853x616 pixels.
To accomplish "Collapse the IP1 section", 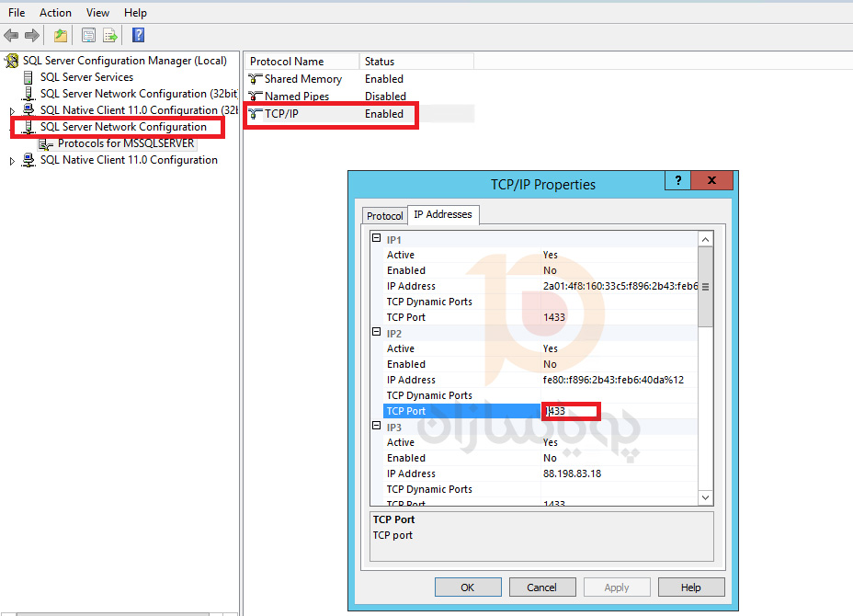I will click(376, 239).
